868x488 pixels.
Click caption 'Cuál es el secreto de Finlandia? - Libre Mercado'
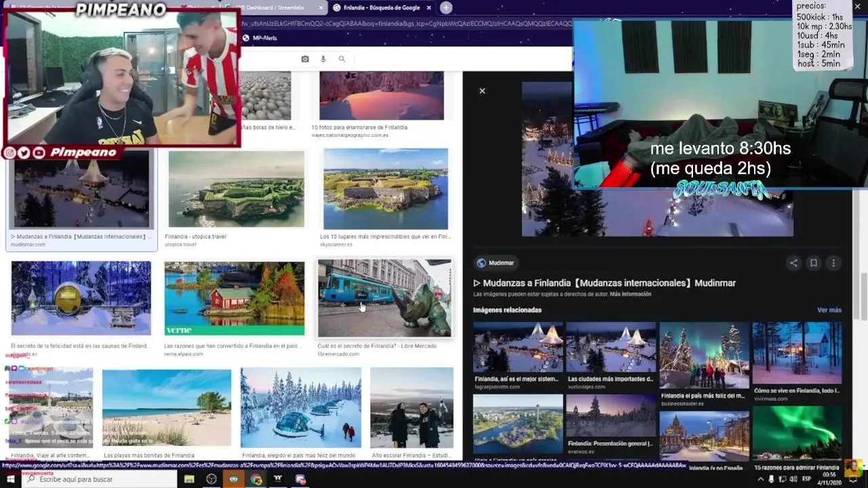click(x=377, y=346)
